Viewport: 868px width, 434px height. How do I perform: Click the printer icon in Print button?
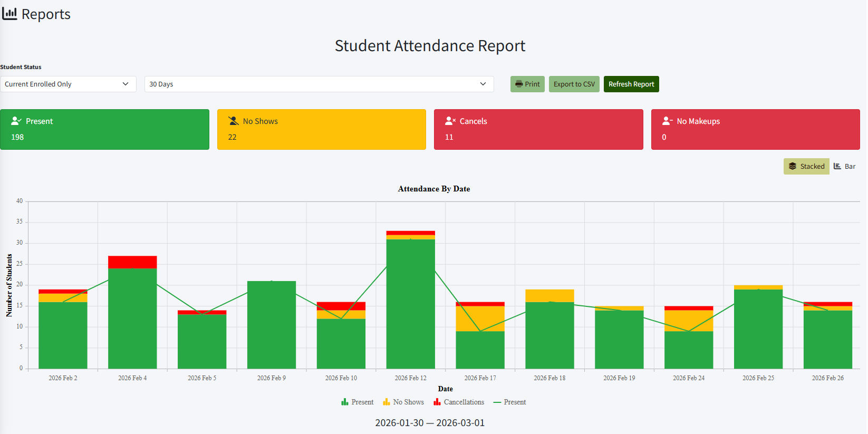point(519,84)
